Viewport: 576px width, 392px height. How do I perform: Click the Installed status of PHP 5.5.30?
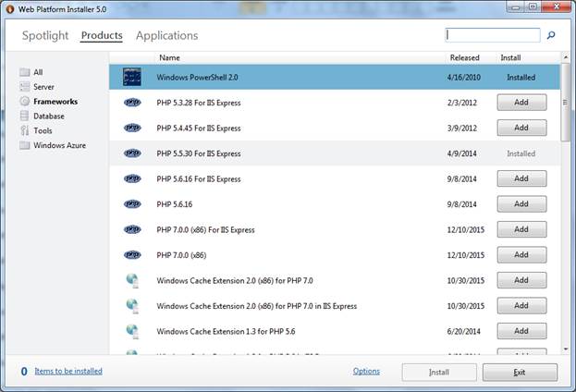(x=521, y=153)
